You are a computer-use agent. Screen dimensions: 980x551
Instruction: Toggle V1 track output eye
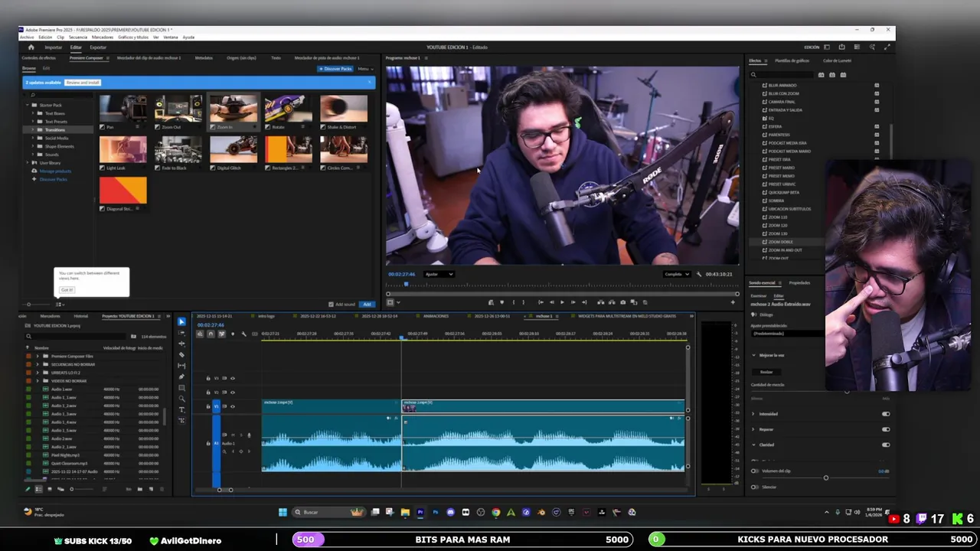233,406
